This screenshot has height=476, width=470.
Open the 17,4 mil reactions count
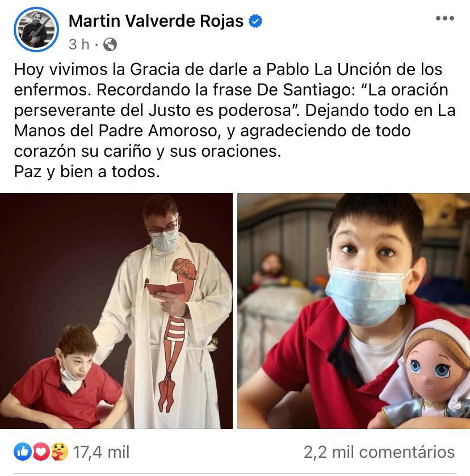point(102,452)
